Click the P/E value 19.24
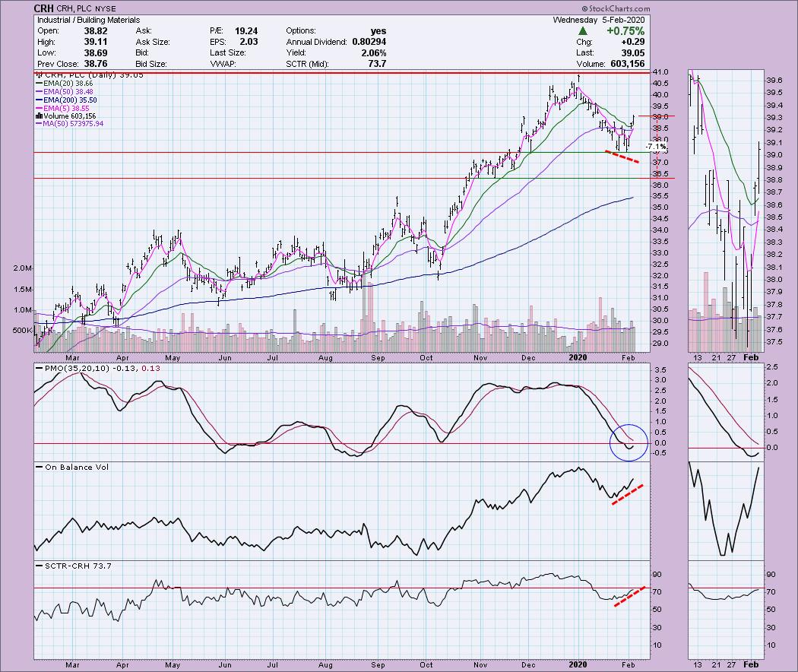The width and height of the screenshot is (798, 672). (x=246, y=31)
